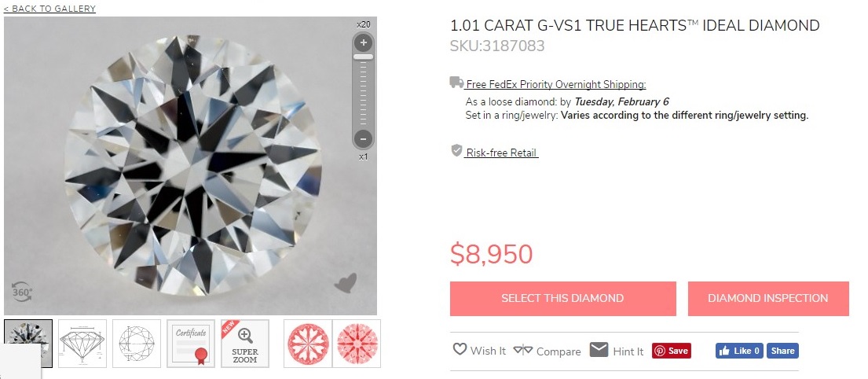
Task: Open the Super Zoom view
Action: (x=244, y=343)
